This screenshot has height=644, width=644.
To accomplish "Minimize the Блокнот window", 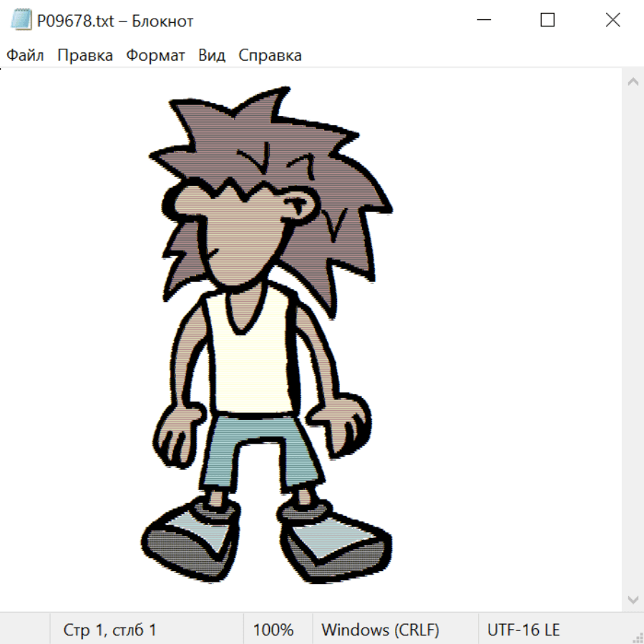I will pos(482,20).
